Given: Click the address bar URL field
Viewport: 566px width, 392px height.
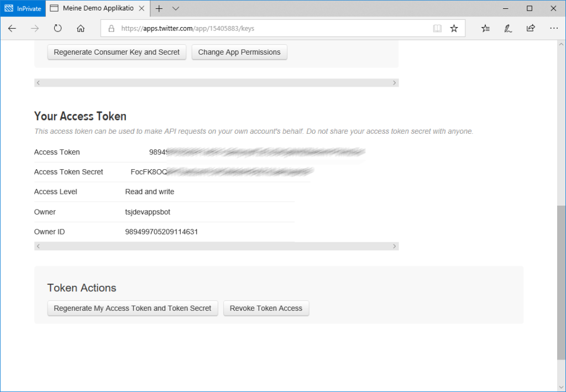Looking at the screenshot, I should point(265,28).
